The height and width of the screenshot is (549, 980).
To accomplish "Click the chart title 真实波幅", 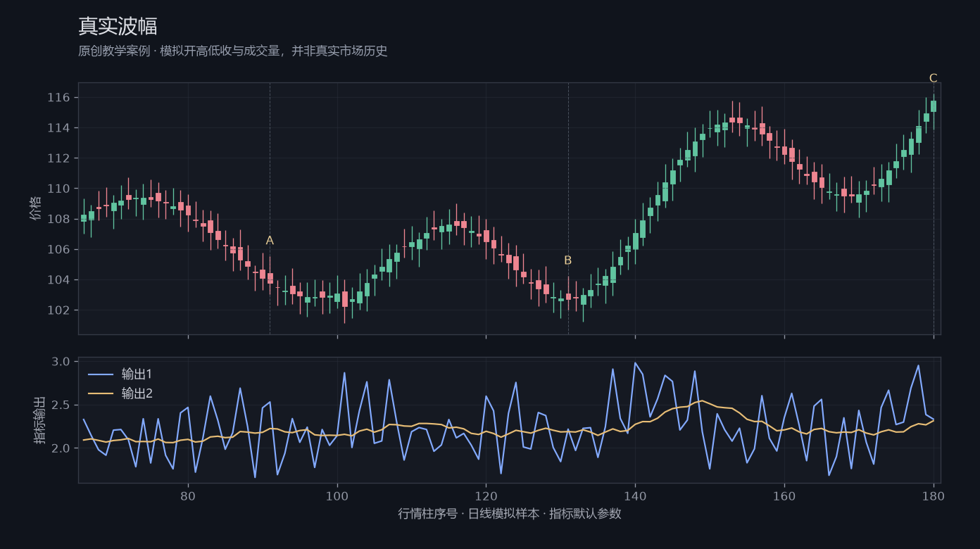I will (118, 26).
